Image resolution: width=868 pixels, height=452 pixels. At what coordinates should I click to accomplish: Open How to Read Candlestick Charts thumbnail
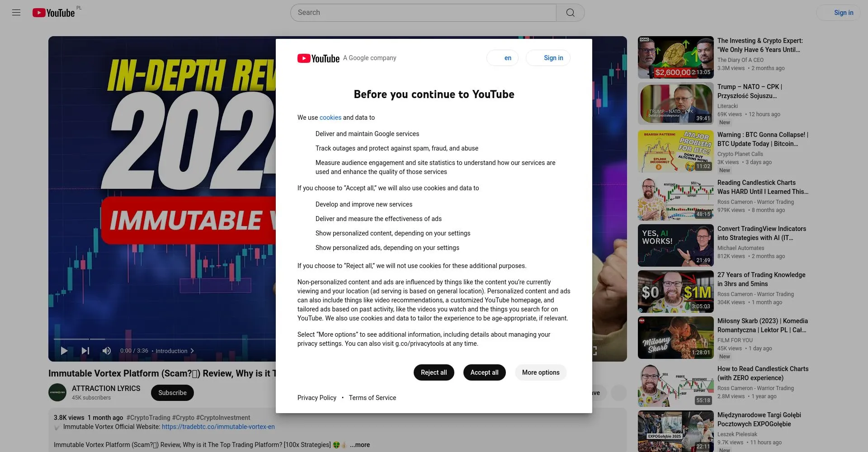click(x=675, y=386)
